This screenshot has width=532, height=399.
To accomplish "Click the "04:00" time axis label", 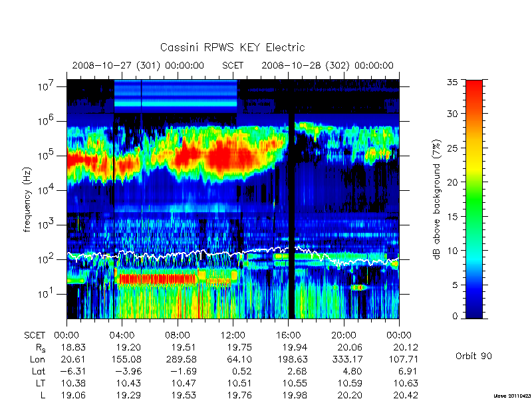I will (122, 335).
